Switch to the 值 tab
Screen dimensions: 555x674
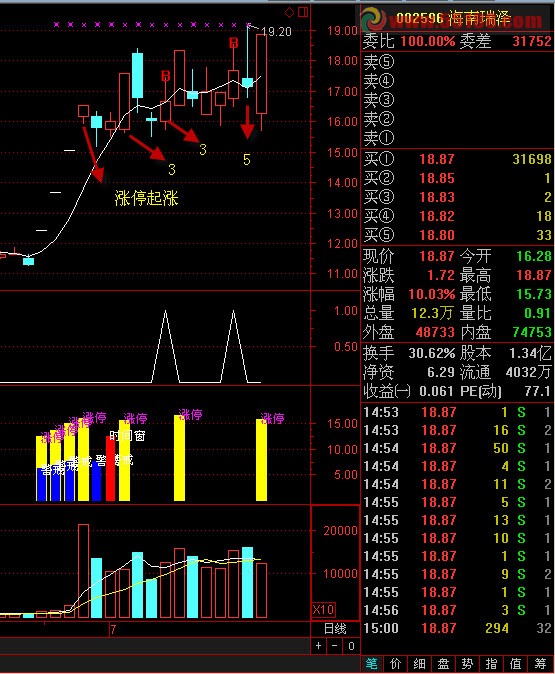[516, 664]
